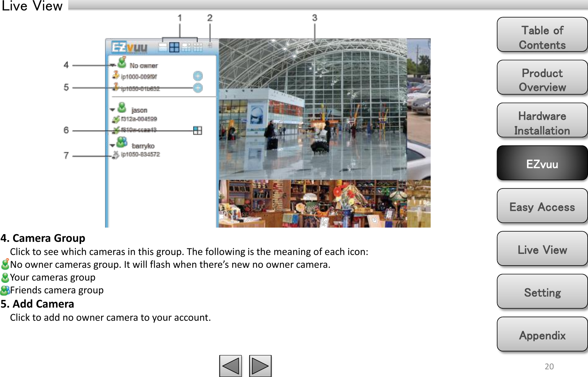This screenshot has width=588, height=377.
Task: Open the Setting section
Action: coord(542,291)
